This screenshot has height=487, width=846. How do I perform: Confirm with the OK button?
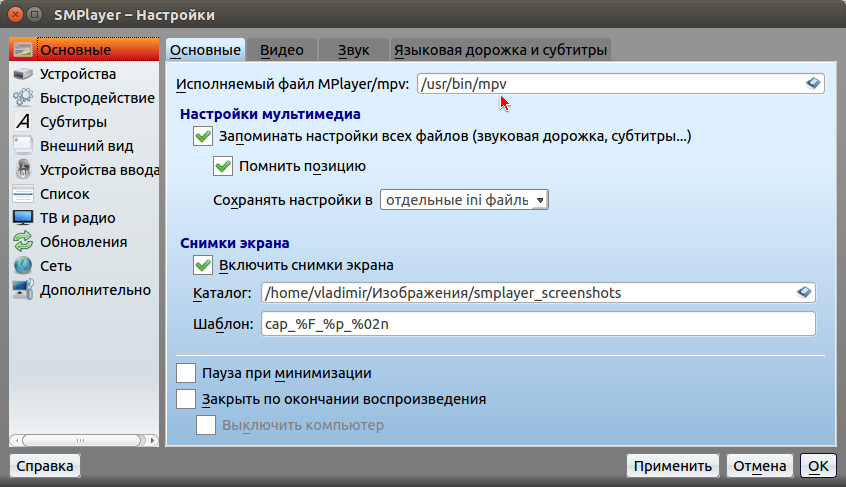[x=818, y=466]
